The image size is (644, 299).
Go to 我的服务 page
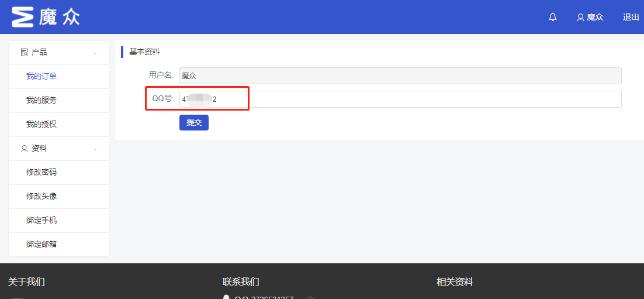coord(41,101)
